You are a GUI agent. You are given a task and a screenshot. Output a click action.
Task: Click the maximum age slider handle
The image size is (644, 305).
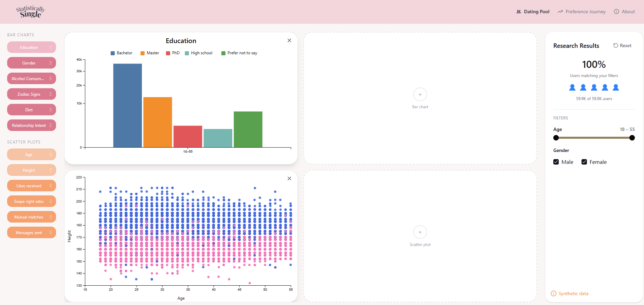pyautogui.click(x=632, y=138)
